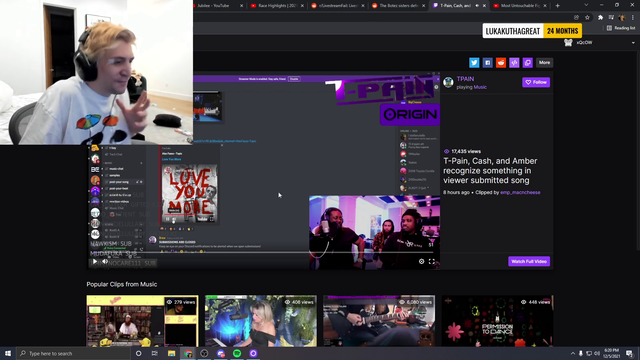Follow the TPAIN channel

pyautogui.click(x=536, y=82)
